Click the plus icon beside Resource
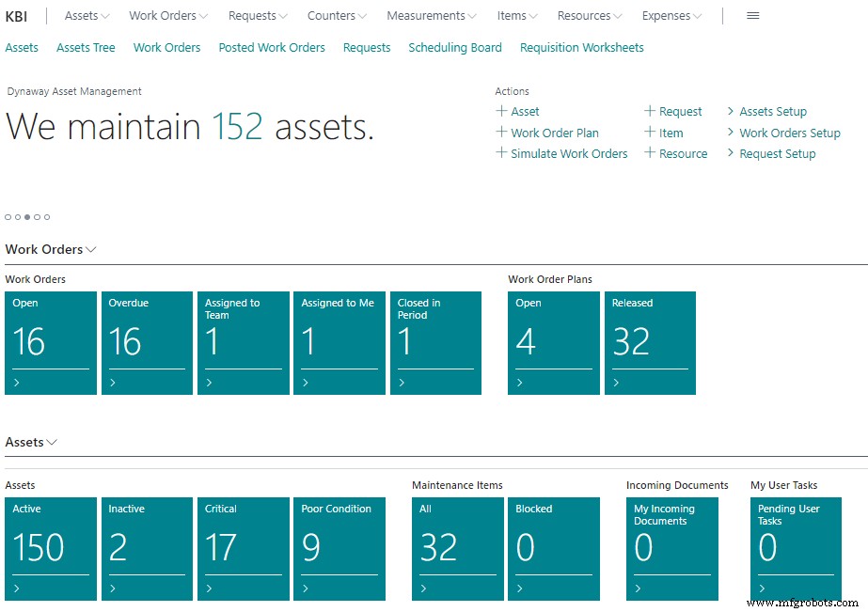Screen dimensions: 868x612 pyautogui.click(x=651, y=153)
